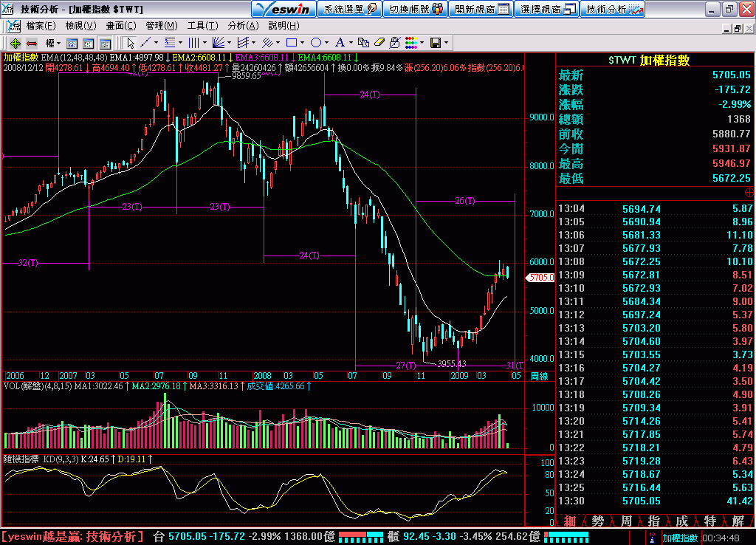This screenshot has height=545, width=756.
Task: Expand the horizontal lines tool dropdown arrow
Action: (180, 43)
